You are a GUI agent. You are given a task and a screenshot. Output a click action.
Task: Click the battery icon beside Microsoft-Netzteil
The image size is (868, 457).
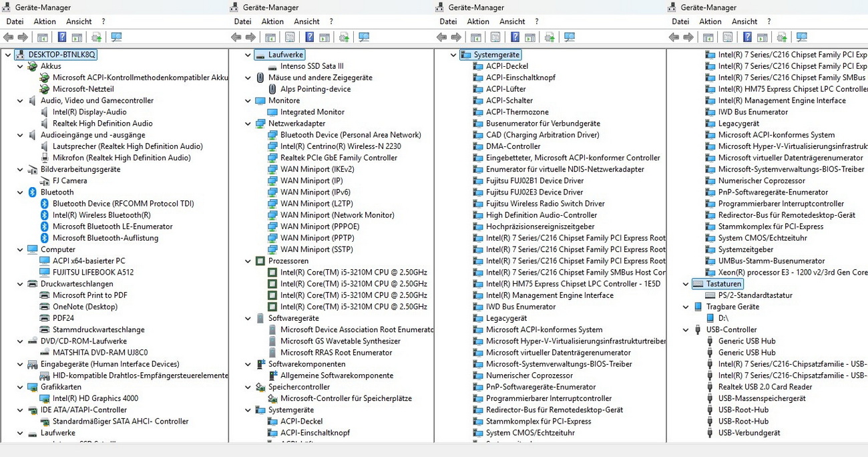(45, 89)
